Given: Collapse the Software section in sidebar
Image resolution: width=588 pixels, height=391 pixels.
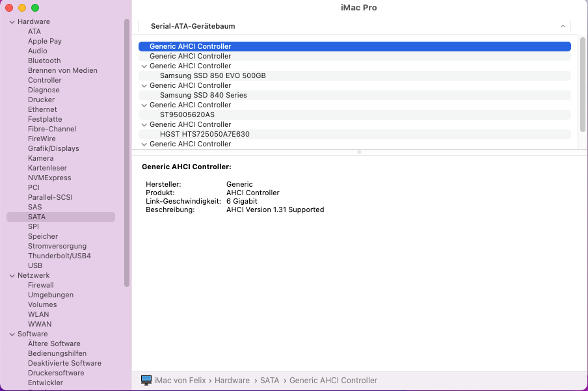Looking at the screenshot, I should pos(12,334).
